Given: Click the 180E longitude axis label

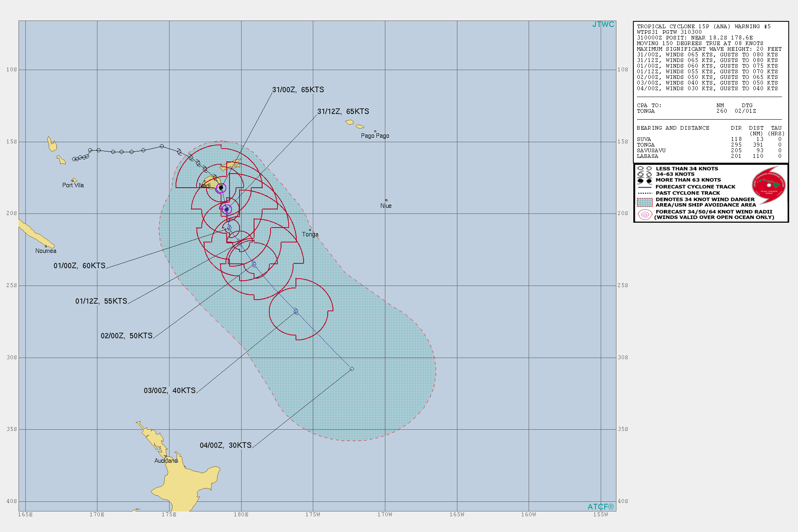Looking at the screenshot, I should tap(241, 514).
